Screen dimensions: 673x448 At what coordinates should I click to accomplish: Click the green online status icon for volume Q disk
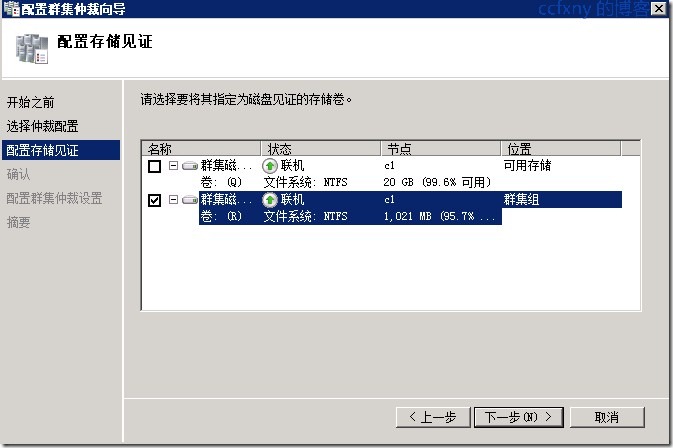pos(270,166)
